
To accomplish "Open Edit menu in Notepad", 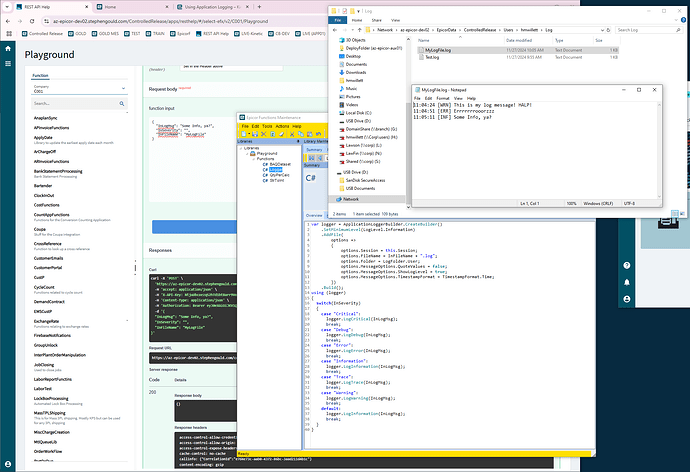I will point(428,98).
